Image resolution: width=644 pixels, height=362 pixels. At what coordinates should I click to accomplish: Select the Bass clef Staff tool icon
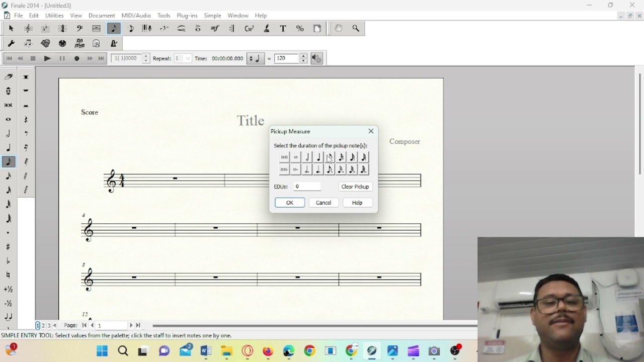79,29
